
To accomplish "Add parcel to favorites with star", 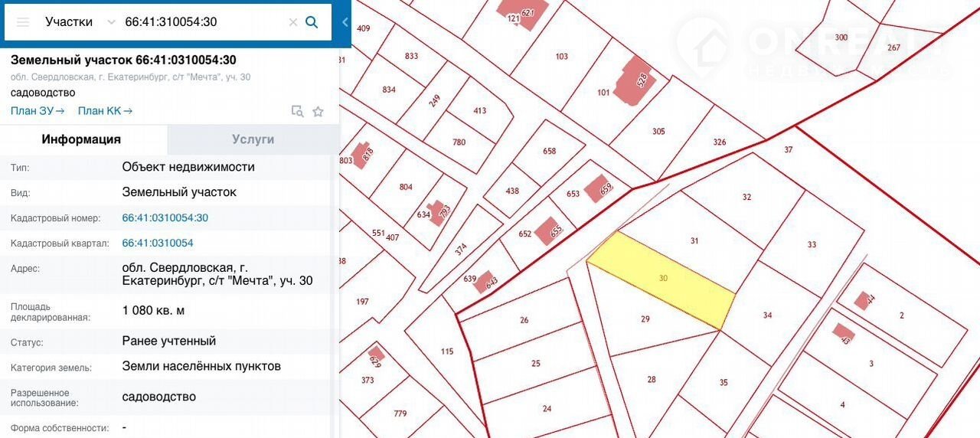I will pos(318,111).
